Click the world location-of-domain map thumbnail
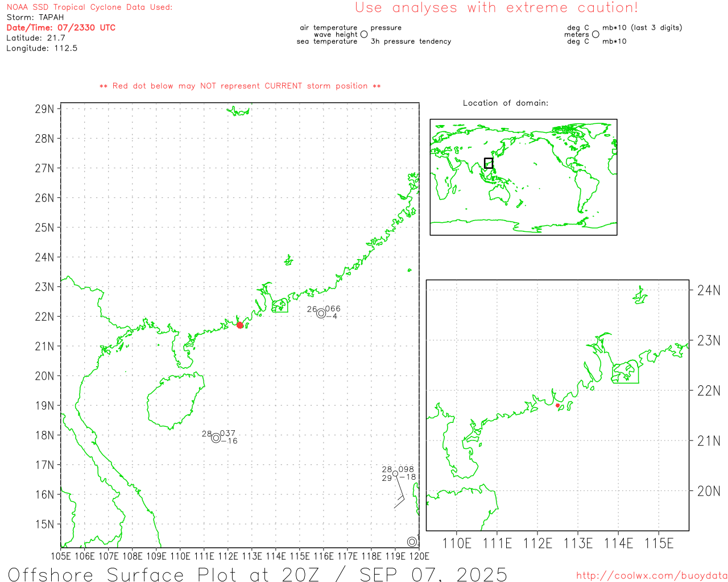This screenshot has height=582, width=728. [x=523, y=177]
